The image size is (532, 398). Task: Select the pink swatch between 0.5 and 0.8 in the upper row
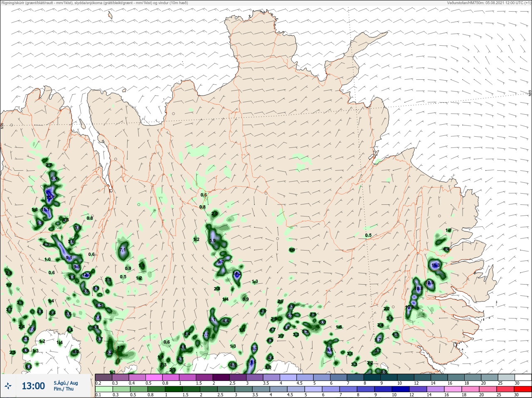(x=154, y=377)
